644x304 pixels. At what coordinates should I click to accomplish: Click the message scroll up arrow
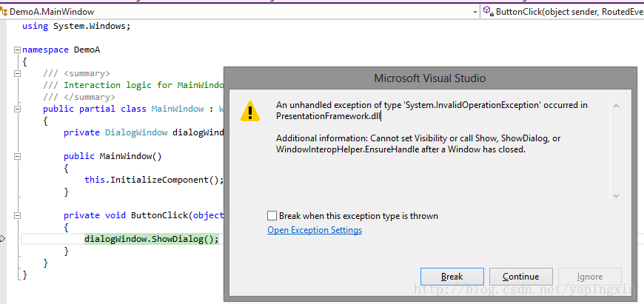tap(616, 106)
